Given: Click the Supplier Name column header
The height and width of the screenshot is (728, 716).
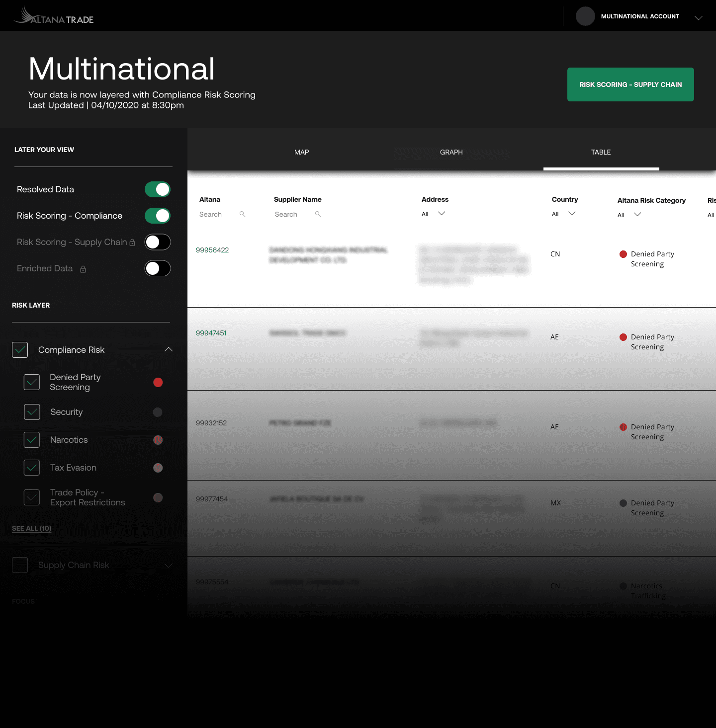Looking at the screenshot, I should pyautogui.click(x=297, y=199).
